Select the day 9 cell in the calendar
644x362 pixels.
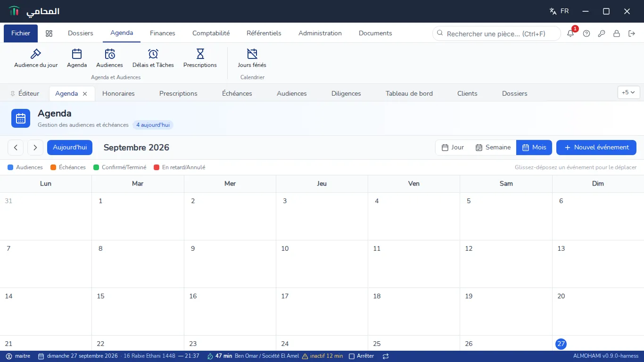230,264
